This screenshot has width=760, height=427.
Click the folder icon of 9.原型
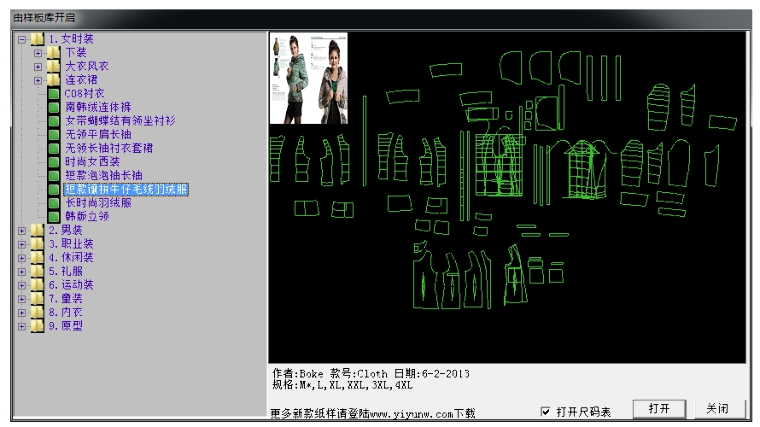37,325
